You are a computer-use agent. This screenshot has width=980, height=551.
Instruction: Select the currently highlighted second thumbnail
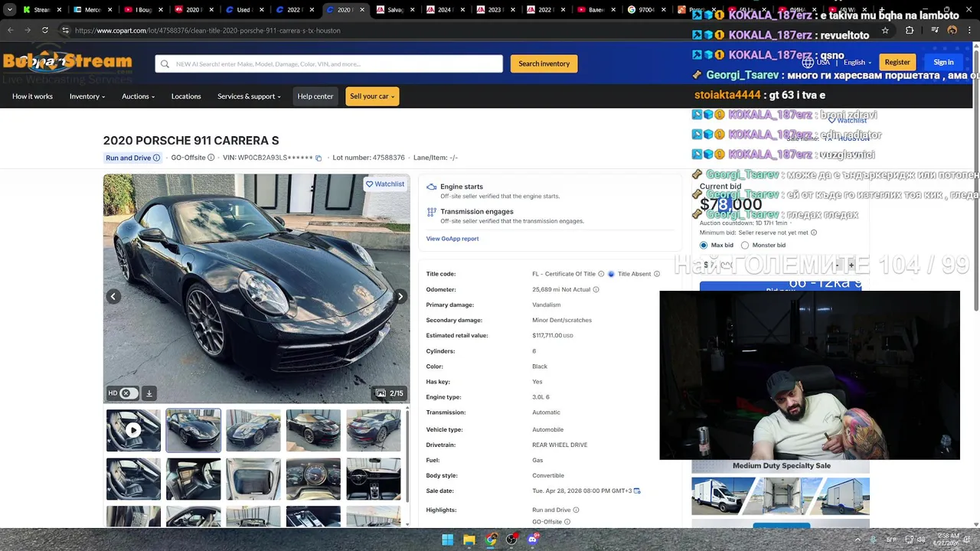click(193, 430)
